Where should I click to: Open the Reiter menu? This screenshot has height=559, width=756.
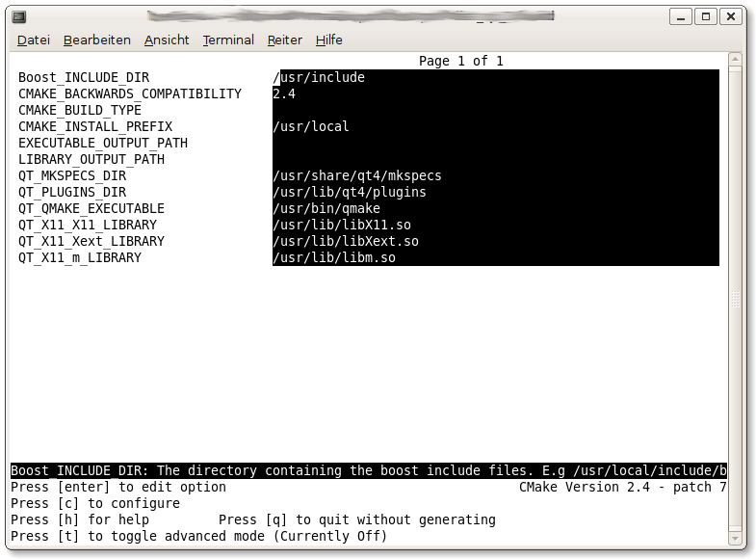tap(285, 40)
